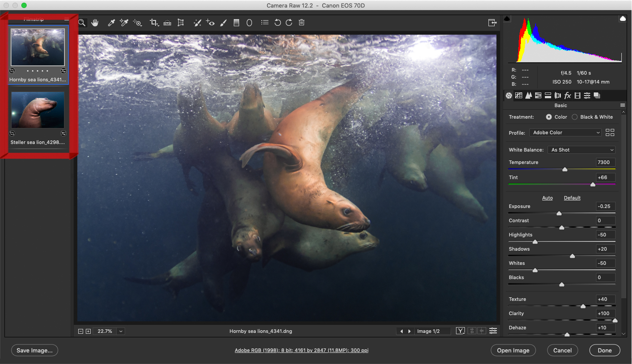Open the Spot Removal tool
Screen dimensions: 632x364
point(197,22)
